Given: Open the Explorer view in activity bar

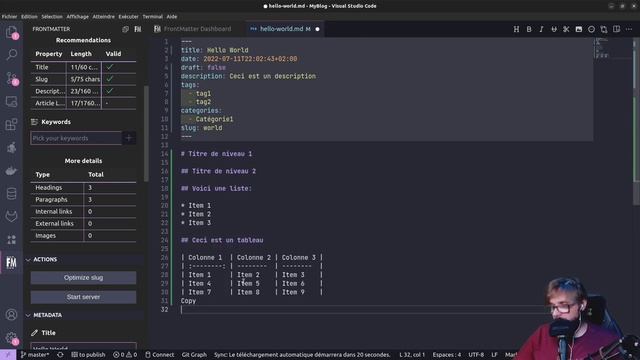Looking at the screenshot, I should click(11, 32).
